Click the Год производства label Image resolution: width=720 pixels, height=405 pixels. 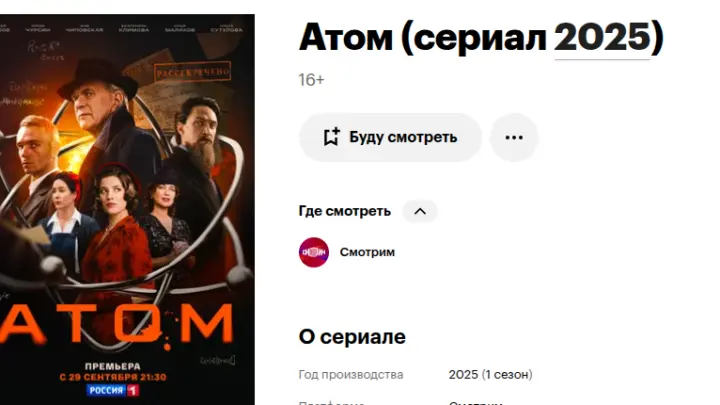[x=351, y=375]
